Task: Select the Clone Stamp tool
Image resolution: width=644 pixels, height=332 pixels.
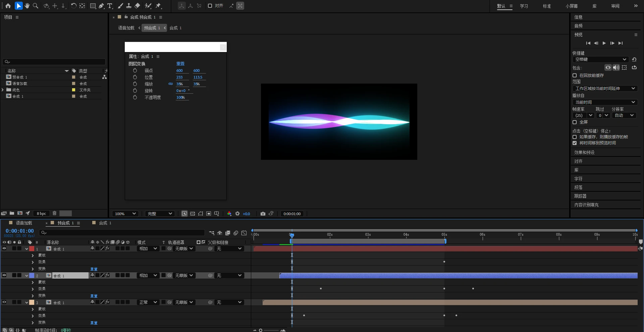Action: [x=129, y=6]
